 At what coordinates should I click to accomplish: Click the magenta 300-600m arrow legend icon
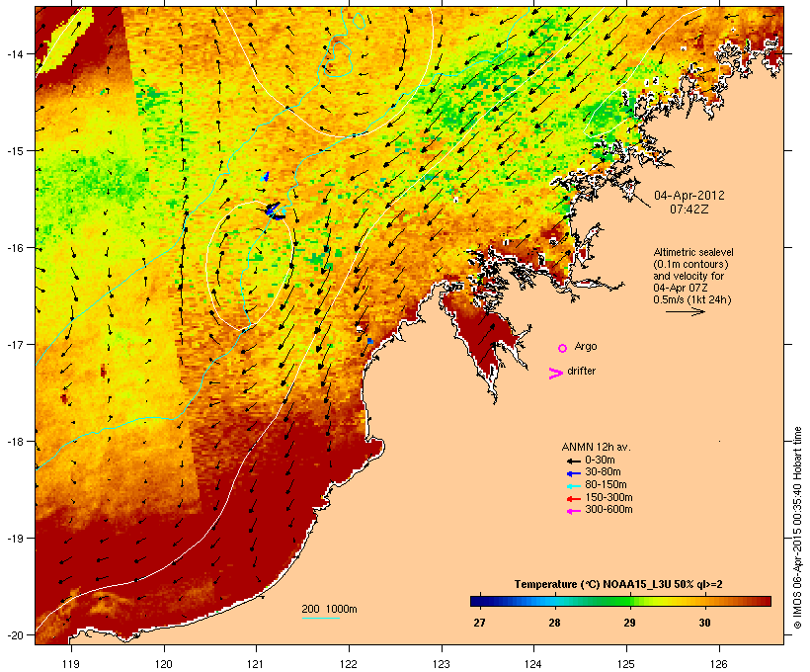point(573,511)
